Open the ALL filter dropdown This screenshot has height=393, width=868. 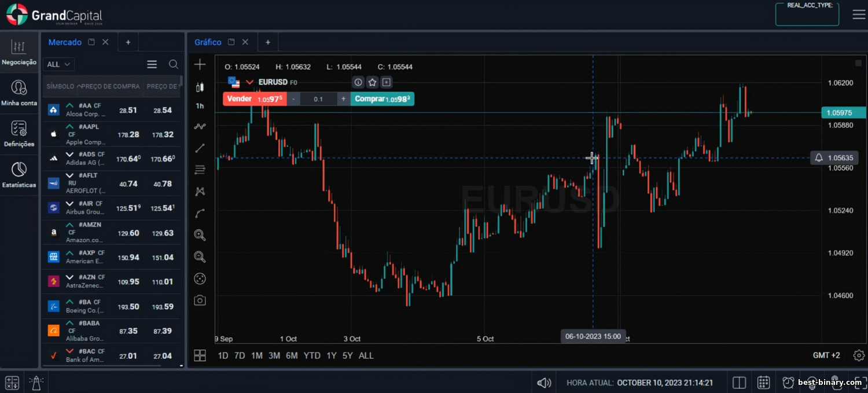[58, 64]
